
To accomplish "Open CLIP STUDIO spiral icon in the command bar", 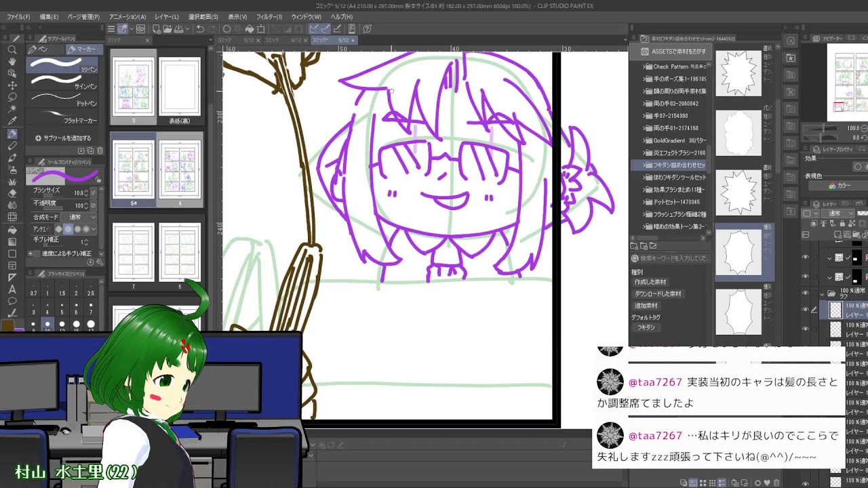I will 140,29.
